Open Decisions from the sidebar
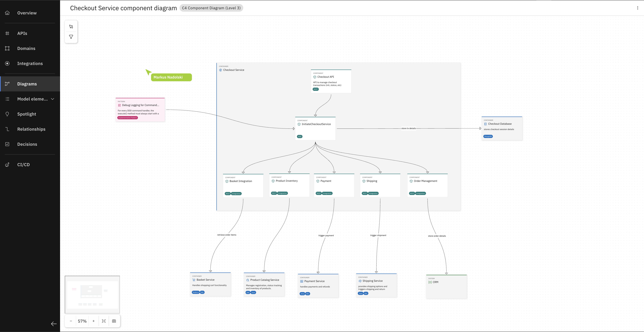This screenshot has height=332, width=644. click(27, 144)
